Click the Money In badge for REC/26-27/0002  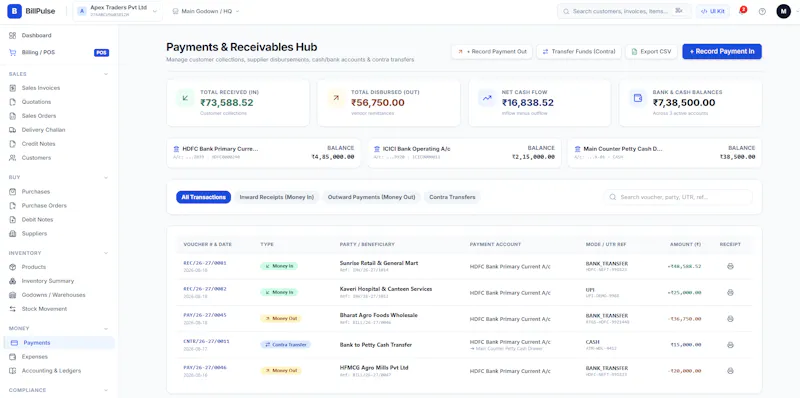click(279, 292)
